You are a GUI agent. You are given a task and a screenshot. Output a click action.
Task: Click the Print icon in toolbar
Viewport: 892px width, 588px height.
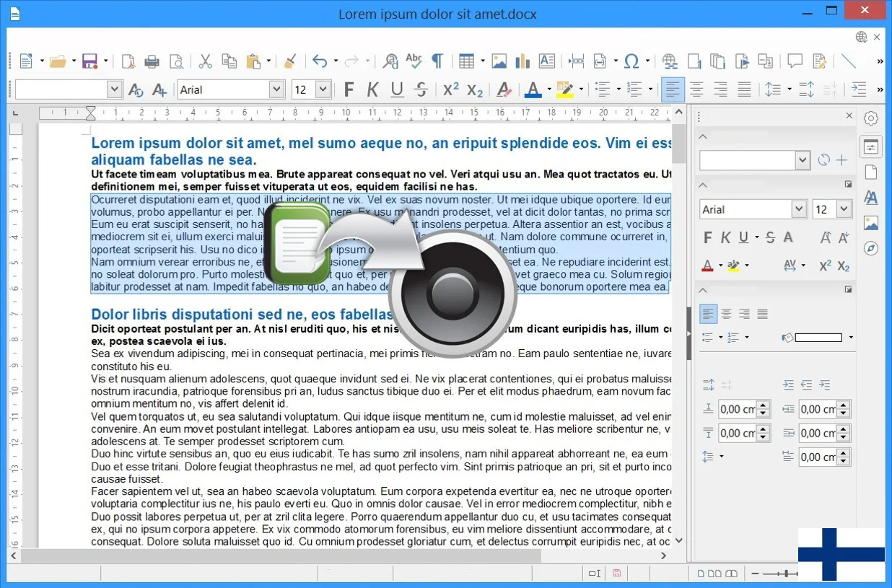point(152,61)
